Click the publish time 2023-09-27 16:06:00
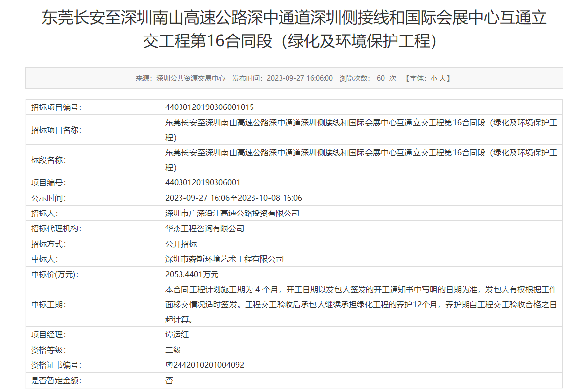This screenshot has height=392, width=577. pos(300,78)
